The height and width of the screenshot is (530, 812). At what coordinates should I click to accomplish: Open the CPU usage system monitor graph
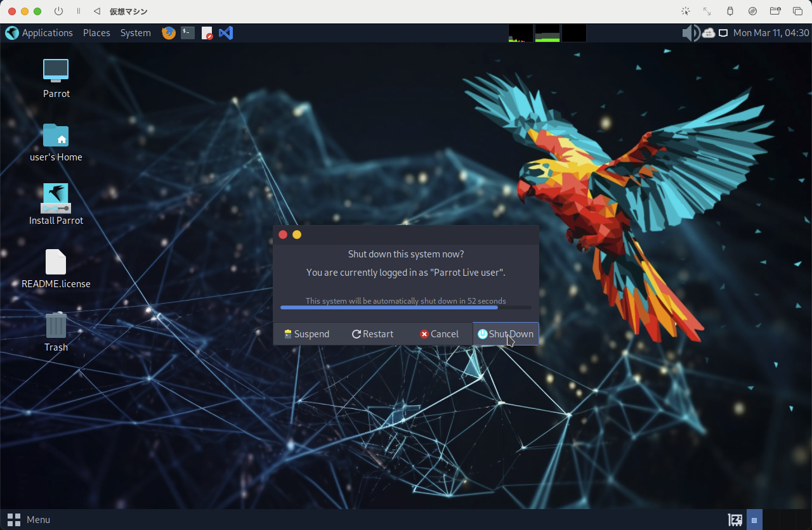pos(521,33)
